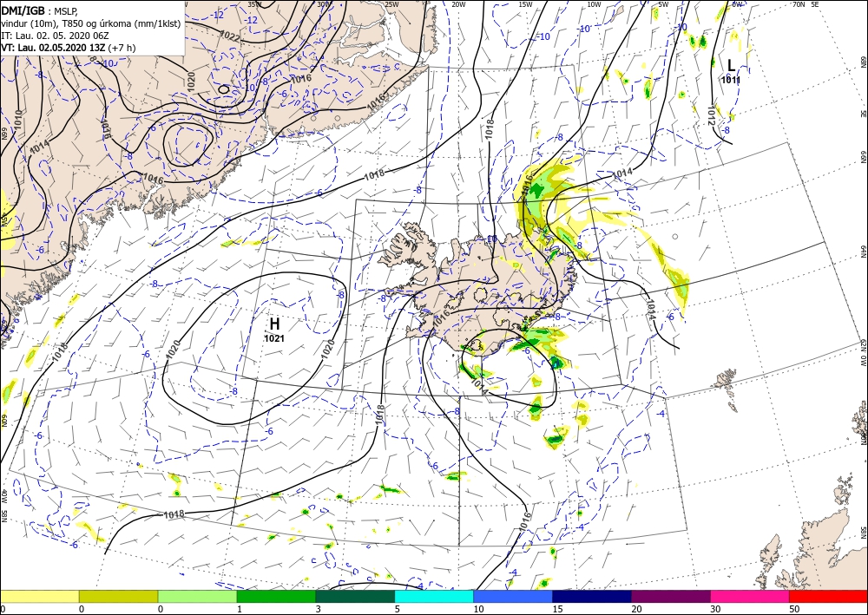Click the 'H' high pressure marker

pos(274,324)
